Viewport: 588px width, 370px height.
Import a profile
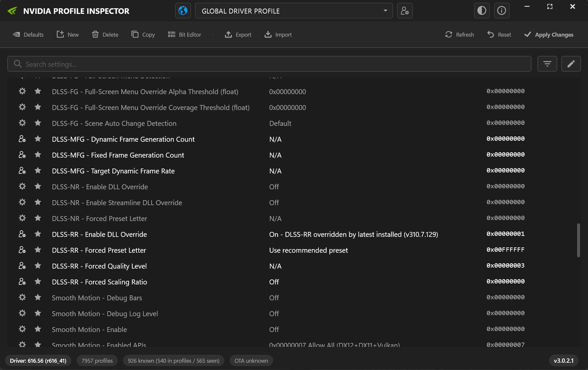click(x=278, y=34)
